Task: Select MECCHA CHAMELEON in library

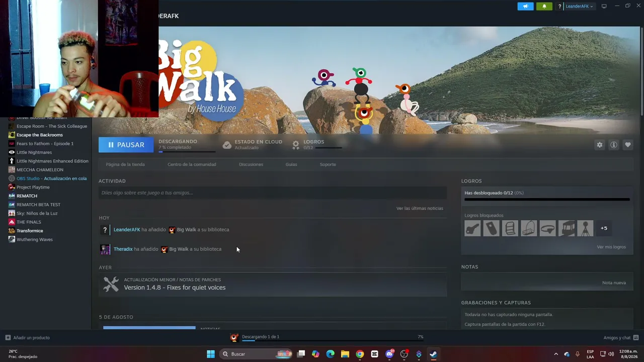Action: (40, 170)
